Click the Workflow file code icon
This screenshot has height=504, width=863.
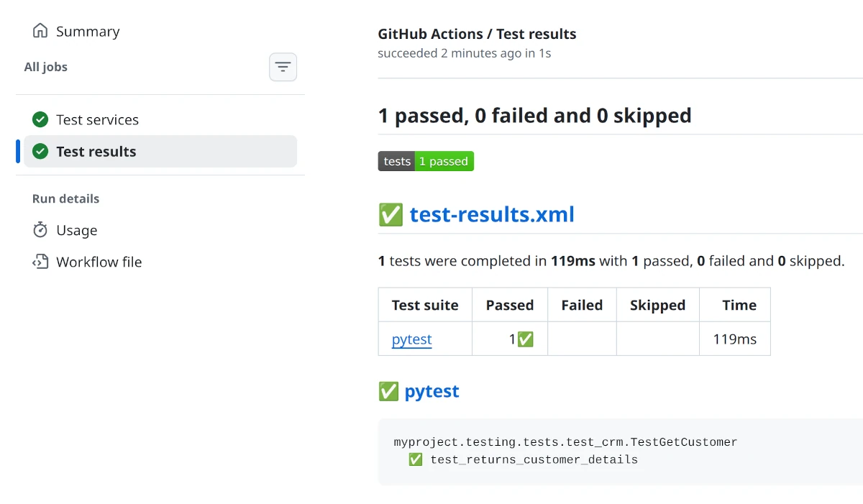click(x=40, y=262)
